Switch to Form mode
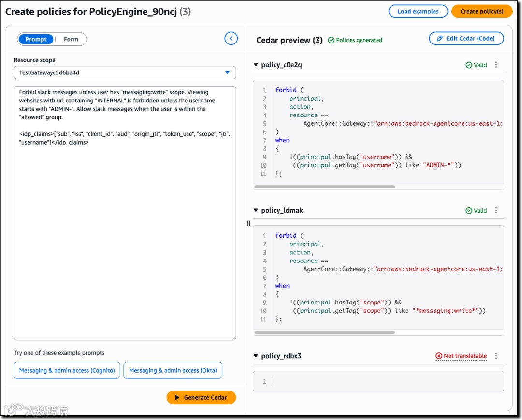The height and width of the screenshot is (420, 522). point(71,39)
